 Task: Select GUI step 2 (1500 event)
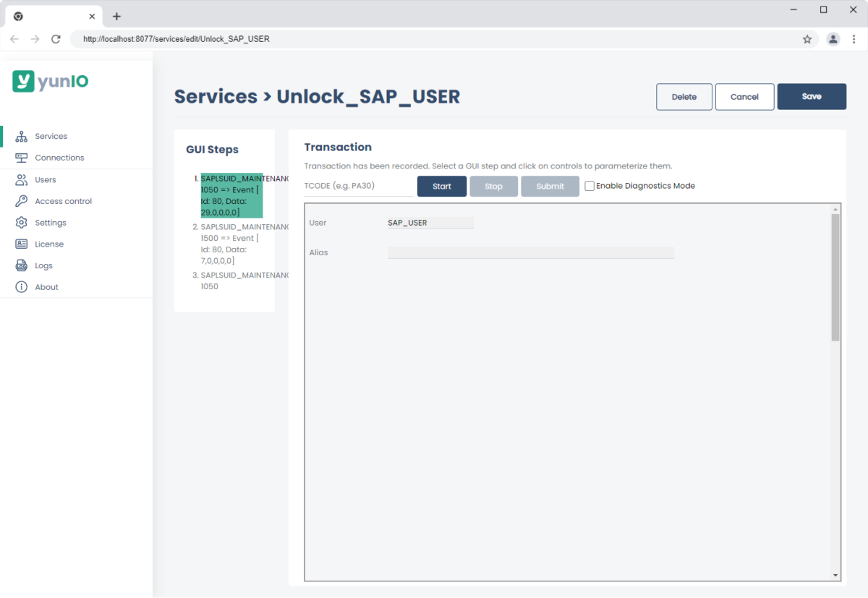coord(231,244)
